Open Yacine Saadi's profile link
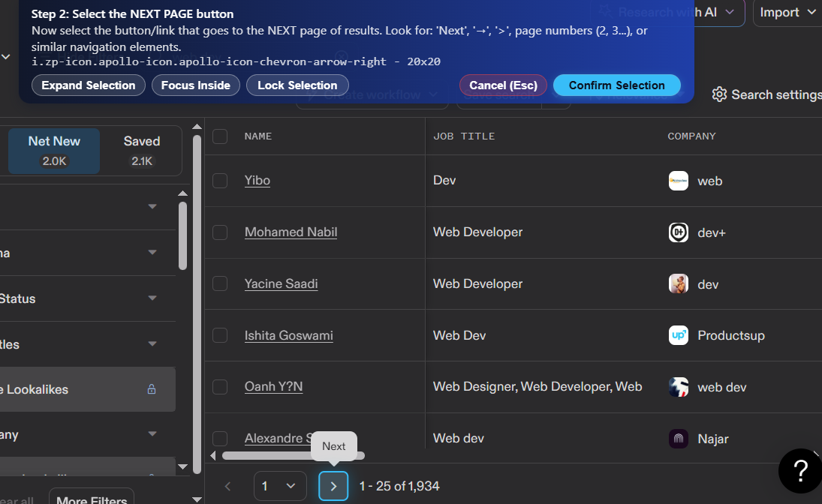Viewport: 822px width, 504px height. click(281, 284)
